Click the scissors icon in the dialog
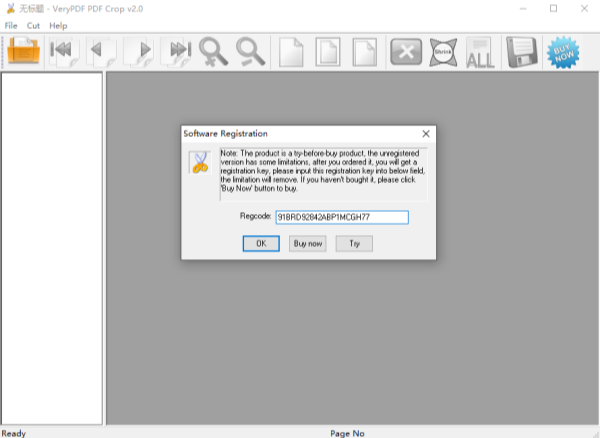Viewport: 600px width, 438px height. click(200, 162)
